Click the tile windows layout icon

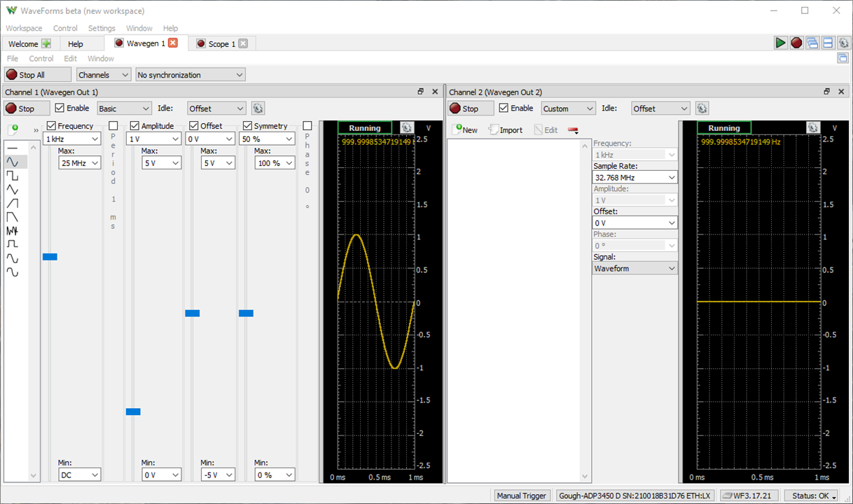[x=828, y=43]
